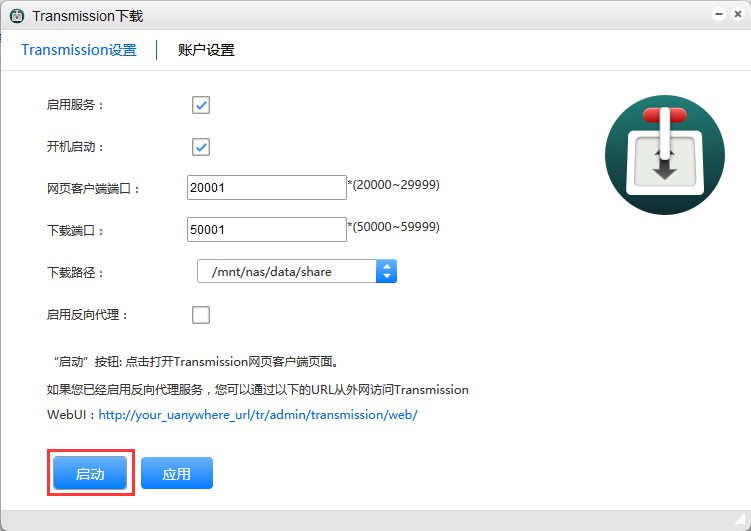Click the 应用 button
The width and height of the screenshot is (751, 531).
click(x=177, y=474)
